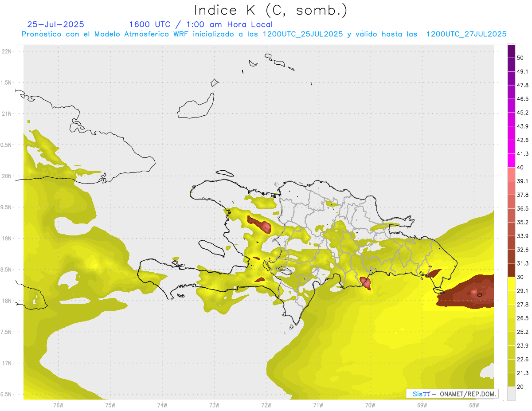Click the gray swatch below the 20 label
Image resolution: width=532 pixels, height=411 pixels.
coord(511,394)
